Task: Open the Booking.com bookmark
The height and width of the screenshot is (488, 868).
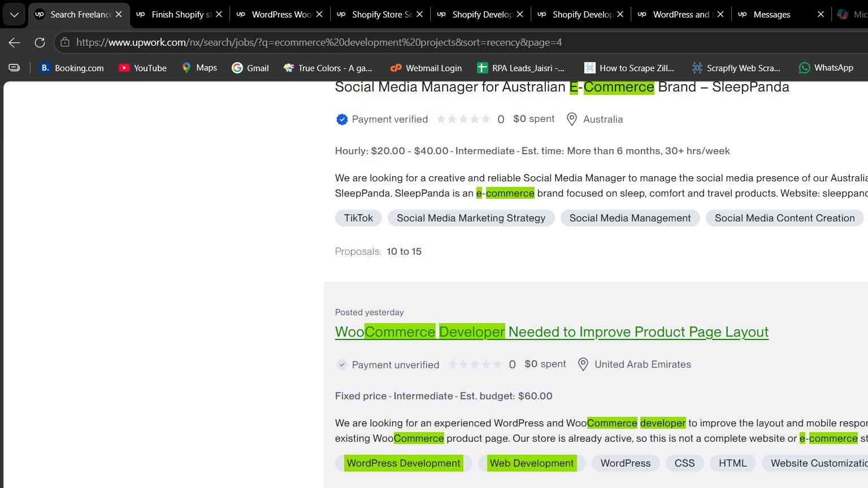Action: [72, 68]
